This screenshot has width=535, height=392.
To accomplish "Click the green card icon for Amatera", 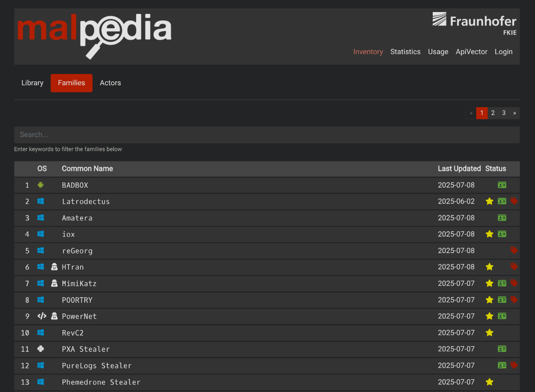I will (502, 218).
